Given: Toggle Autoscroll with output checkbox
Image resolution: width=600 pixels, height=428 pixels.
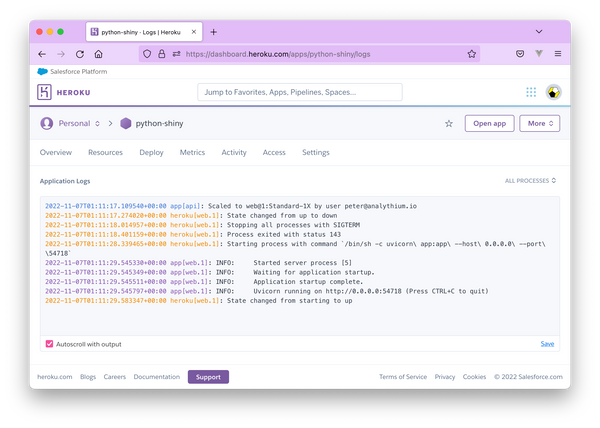Looking at the screenshot, I should (x=49, y=344).
